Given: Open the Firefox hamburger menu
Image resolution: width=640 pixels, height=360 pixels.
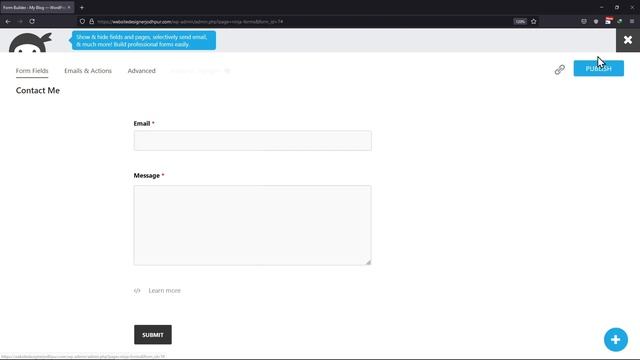Looking at the screenshot, I should click(x=632, y=21).
